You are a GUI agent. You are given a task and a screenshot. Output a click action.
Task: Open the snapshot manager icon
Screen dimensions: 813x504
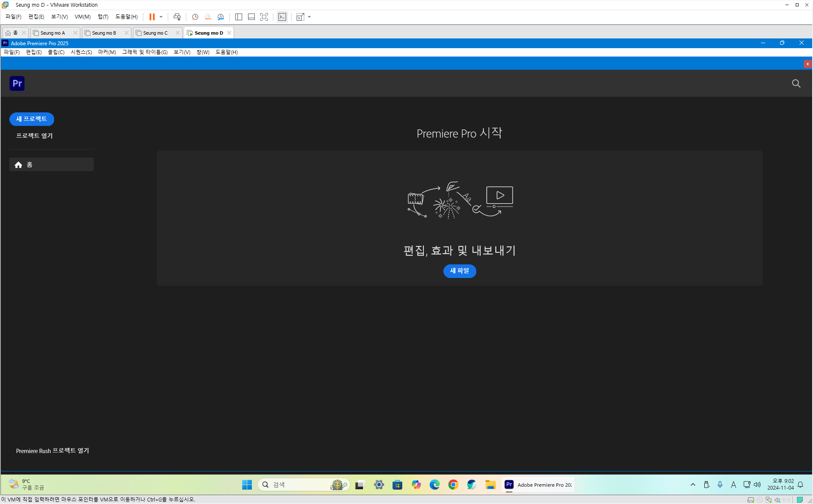[221, 17]
